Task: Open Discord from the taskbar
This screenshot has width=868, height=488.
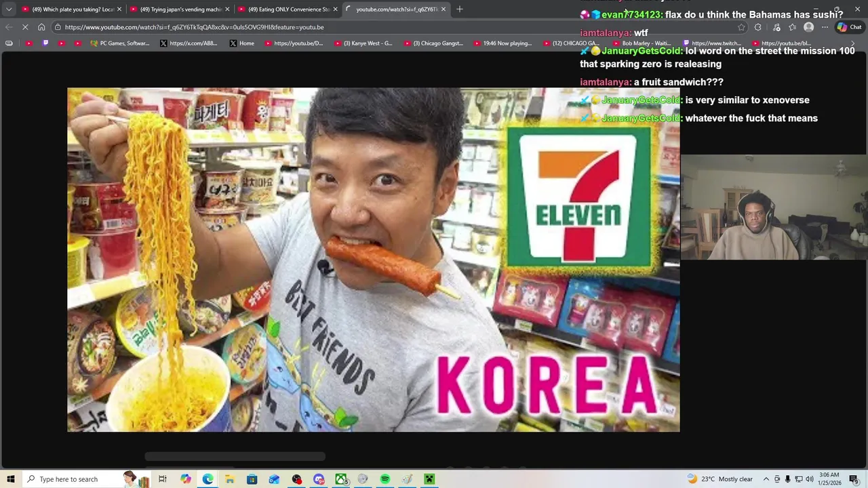Action: [x=319, y=479]
